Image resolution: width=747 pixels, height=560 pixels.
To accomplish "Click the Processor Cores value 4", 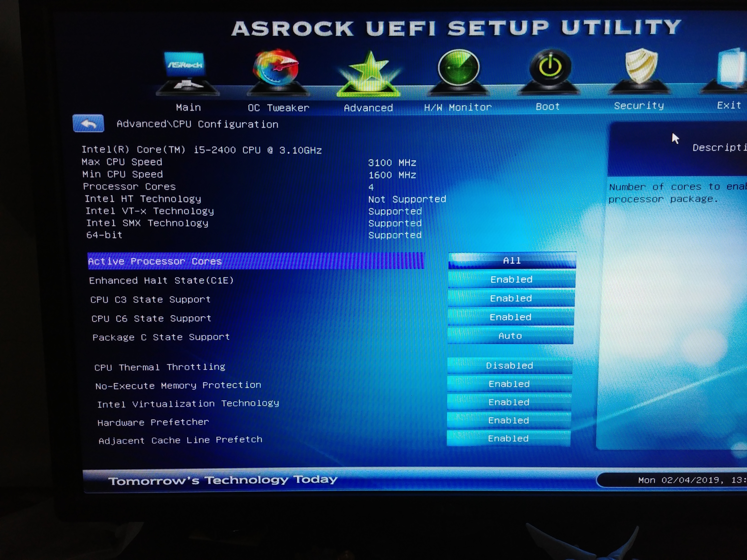I will click(x=371, y=187).
